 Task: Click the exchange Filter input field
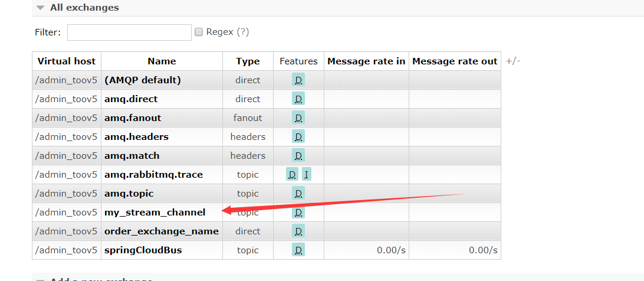129,32
